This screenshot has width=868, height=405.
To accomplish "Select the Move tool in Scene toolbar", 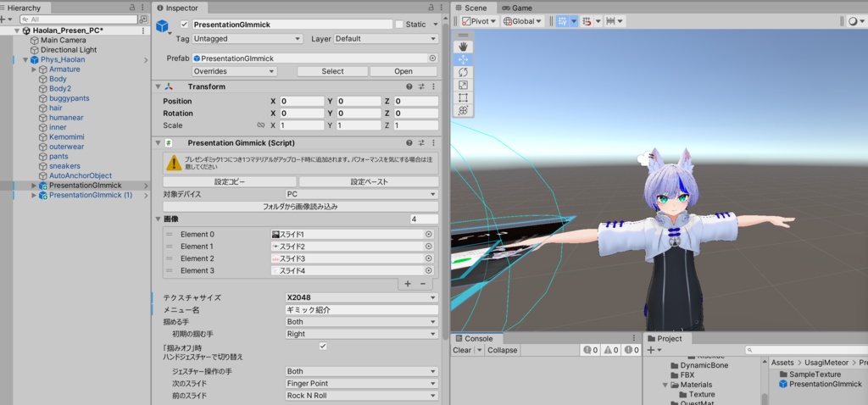I will pos(464,60).
